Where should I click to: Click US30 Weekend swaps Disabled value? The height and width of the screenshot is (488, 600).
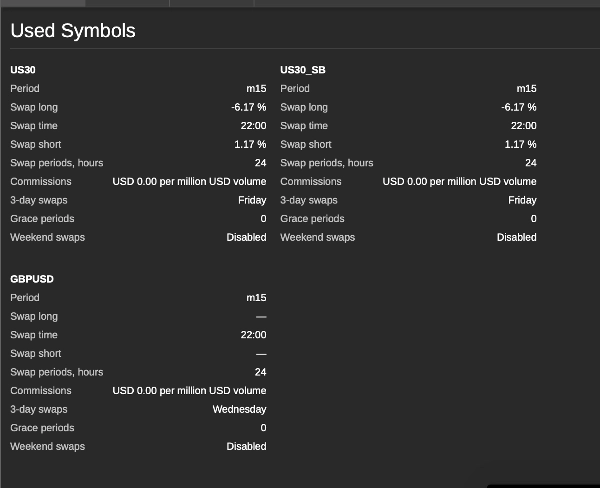[246, 237]
